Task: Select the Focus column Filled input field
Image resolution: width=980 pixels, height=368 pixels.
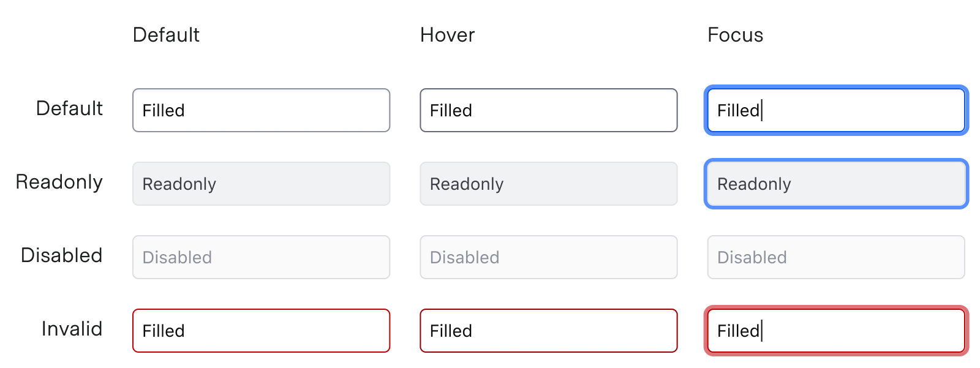Action: click(835, 110)
